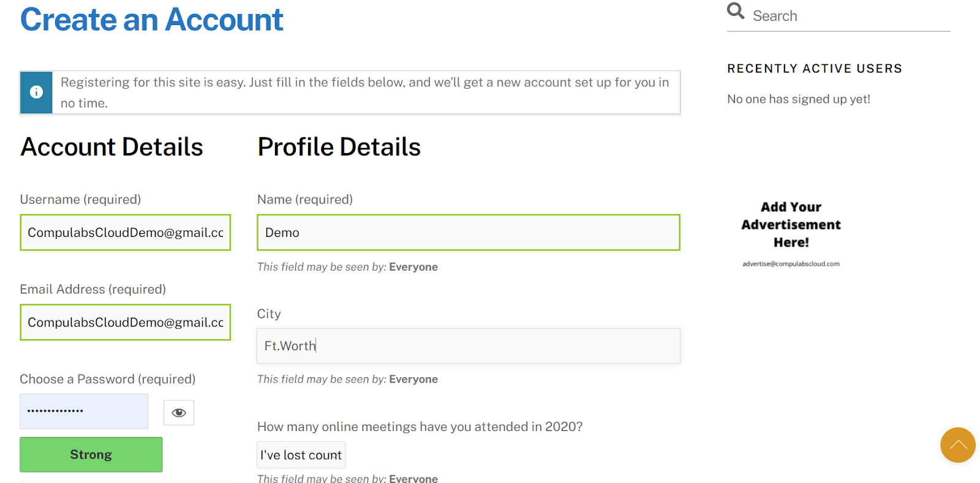Click the green Strong password indicator
The image size is (980, 483).
91,455
